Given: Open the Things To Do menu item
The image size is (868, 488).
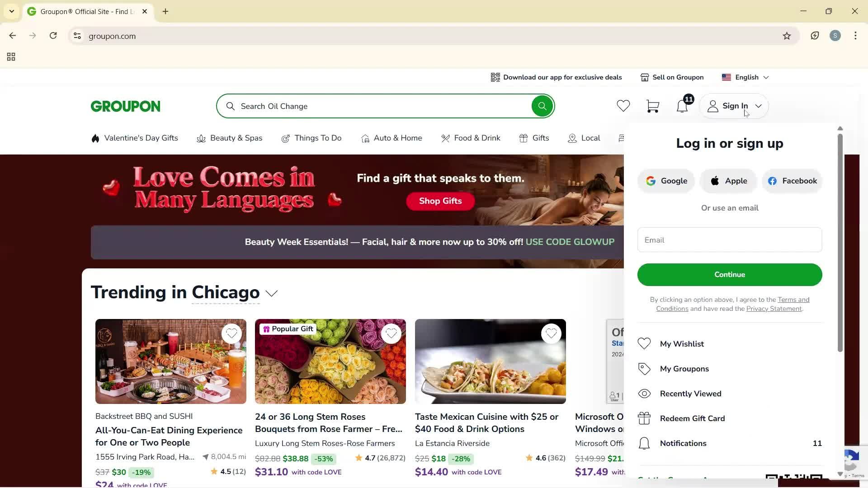Looking at the screenshot, I should click(318, 138).
